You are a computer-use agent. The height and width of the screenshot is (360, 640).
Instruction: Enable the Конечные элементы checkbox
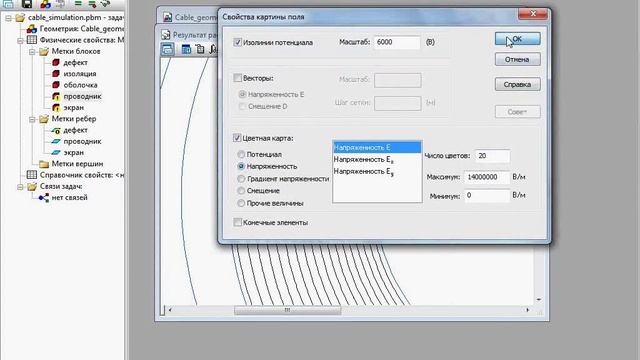[237, 222]
